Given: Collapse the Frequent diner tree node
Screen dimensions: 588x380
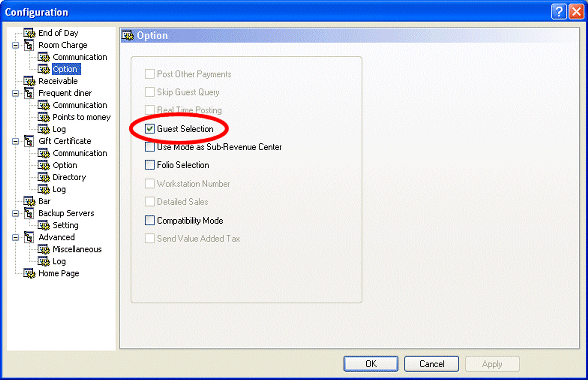Looking at the screenshot, I should [15, 93].
